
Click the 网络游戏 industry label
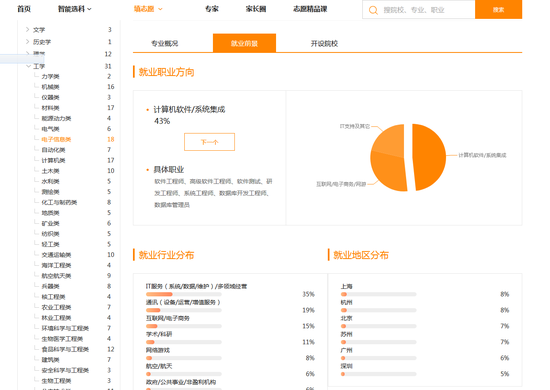[158, 350]
